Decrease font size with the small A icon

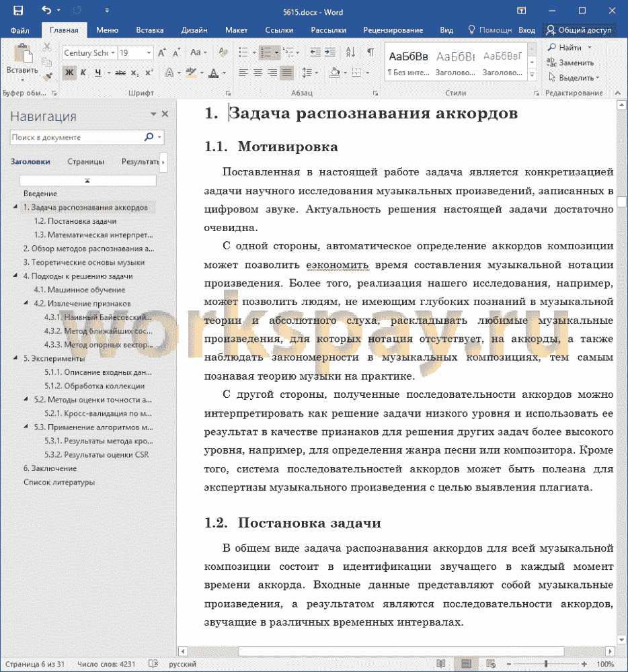pos(175,52)
